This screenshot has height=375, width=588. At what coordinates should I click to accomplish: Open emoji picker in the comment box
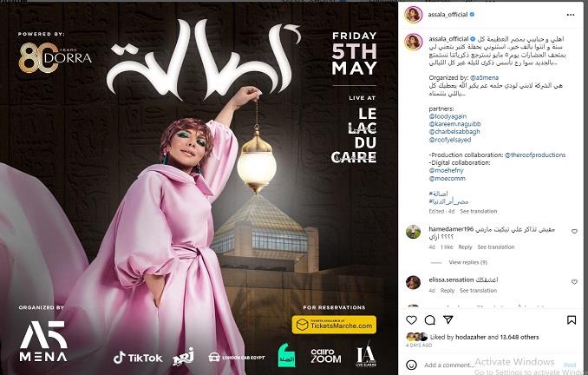pyautogui.click(x=411, y=365)
